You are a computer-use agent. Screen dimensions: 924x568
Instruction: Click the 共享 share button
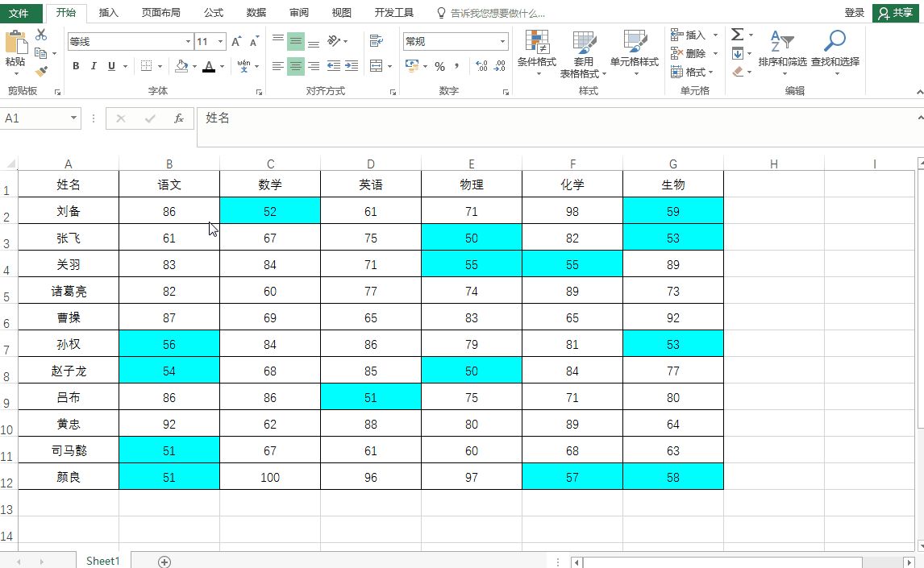[895, 13]
